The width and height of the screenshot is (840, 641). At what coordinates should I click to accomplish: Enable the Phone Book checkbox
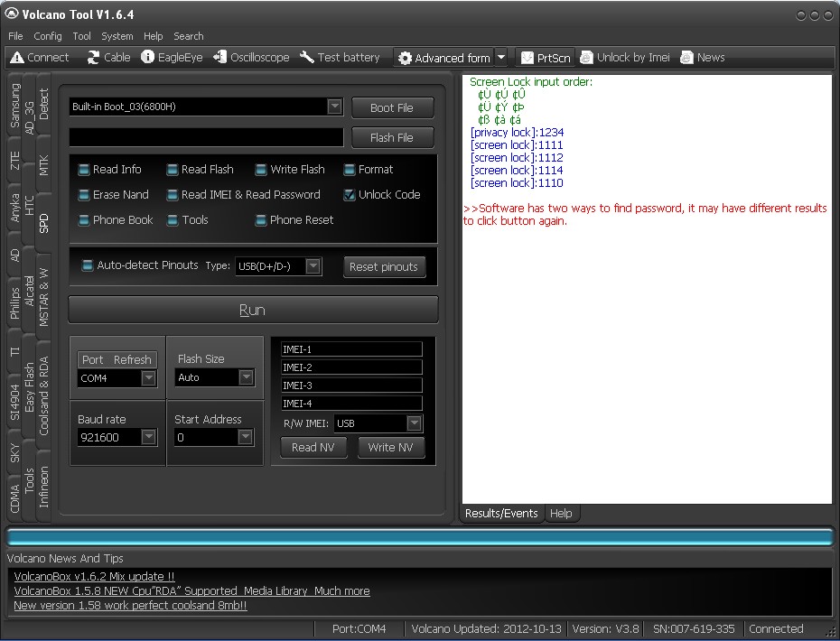point(84,220)
